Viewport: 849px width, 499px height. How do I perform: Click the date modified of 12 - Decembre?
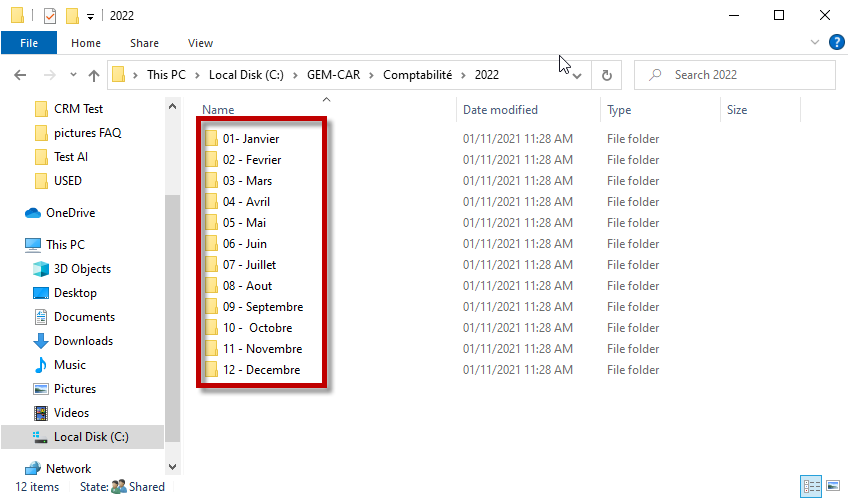[518, 370]
